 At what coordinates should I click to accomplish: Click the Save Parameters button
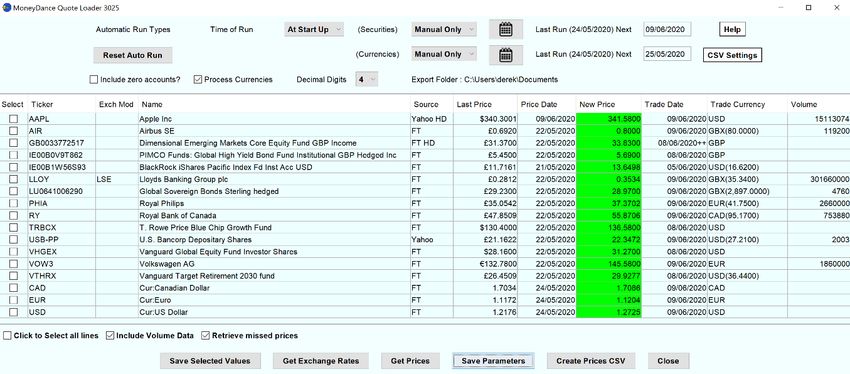coord(493,361)
